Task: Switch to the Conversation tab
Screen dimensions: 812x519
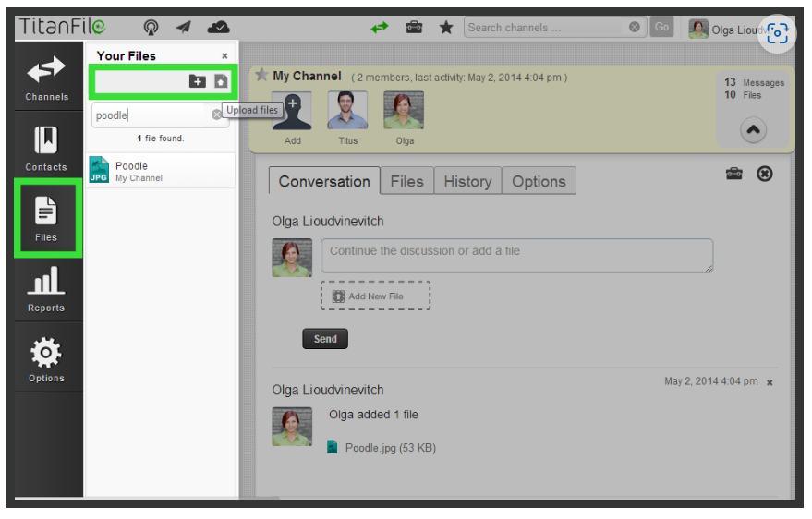Action: [324, 181]
